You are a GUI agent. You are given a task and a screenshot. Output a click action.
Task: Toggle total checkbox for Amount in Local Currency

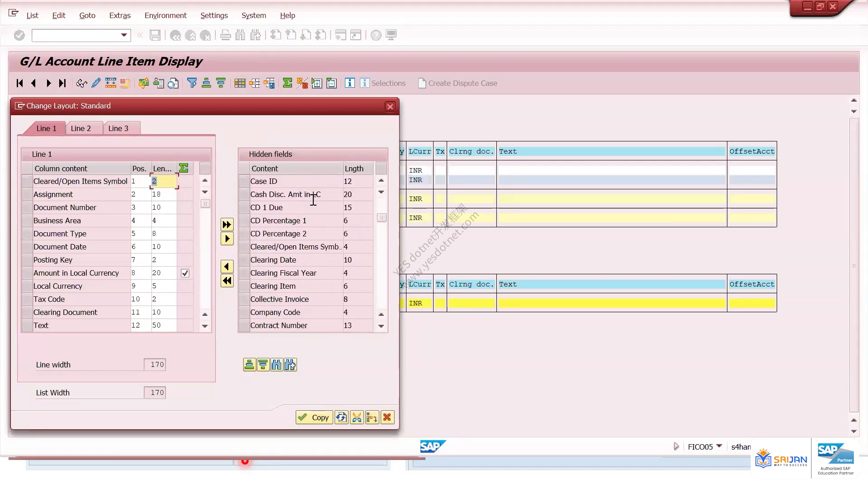point(185,273)
